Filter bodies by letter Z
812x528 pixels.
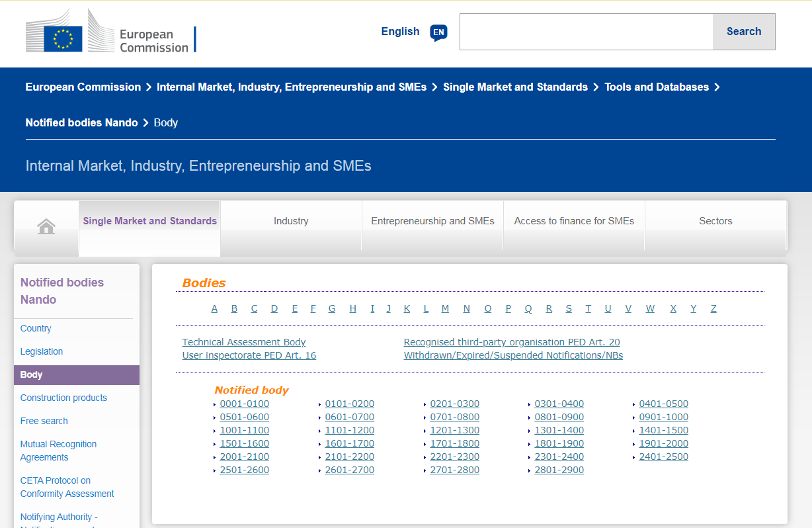click(x=713, y=308)
